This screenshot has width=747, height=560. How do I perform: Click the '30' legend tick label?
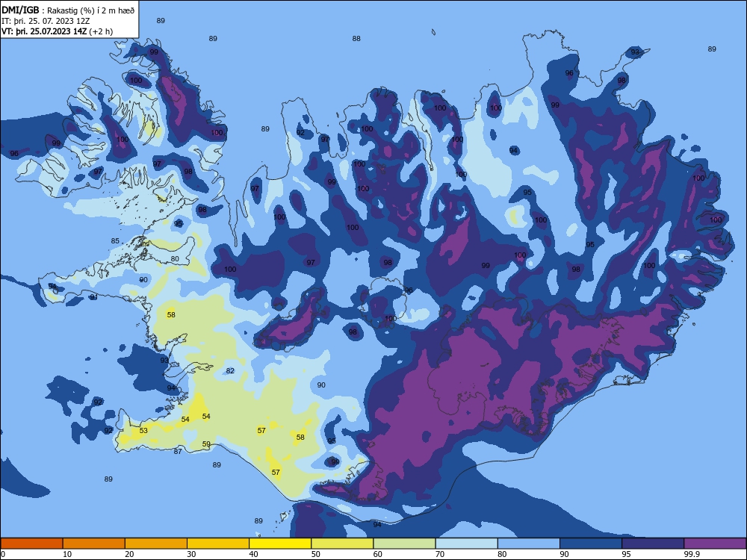pos(191,554)
